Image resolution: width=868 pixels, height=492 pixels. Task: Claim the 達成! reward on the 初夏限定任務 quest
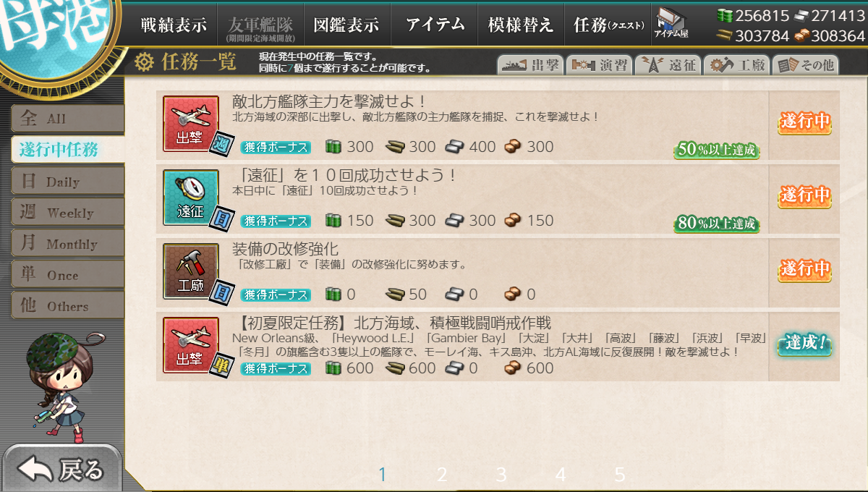pos(804,344)
